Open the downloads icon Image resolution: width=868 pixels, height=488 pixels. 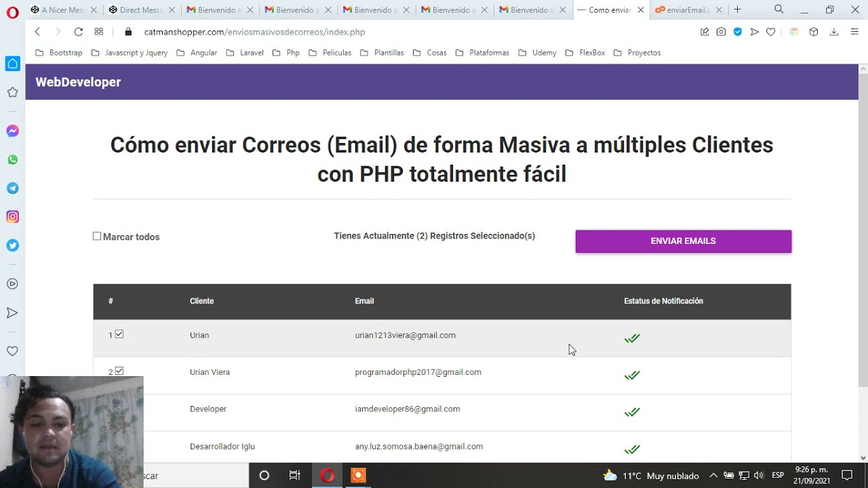(x=834, y=32)
